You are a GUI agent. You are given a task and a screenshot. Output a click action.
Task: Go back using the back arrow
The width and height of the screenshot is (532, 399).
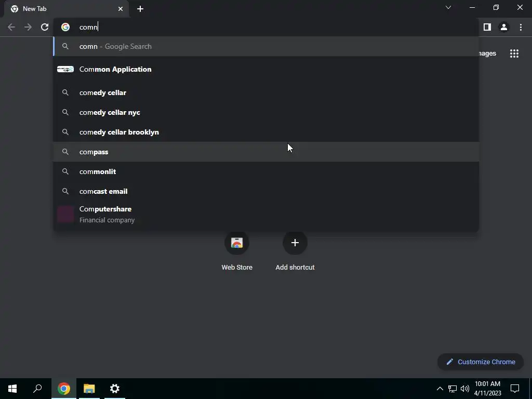pyautogui.click(x=11, y=27)
